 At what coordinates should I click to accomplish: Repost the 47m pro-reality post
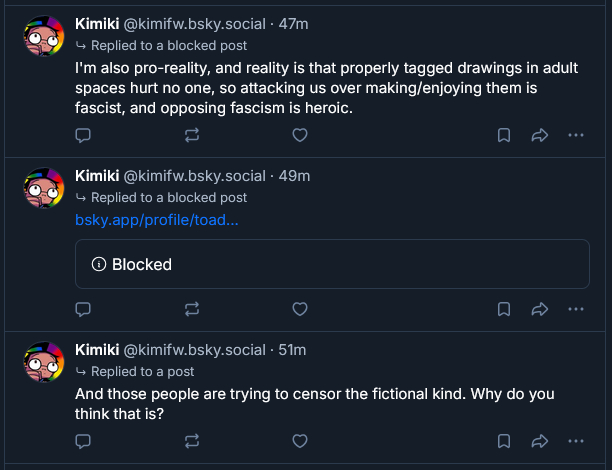pyautogui.click(x=191, y=135)
